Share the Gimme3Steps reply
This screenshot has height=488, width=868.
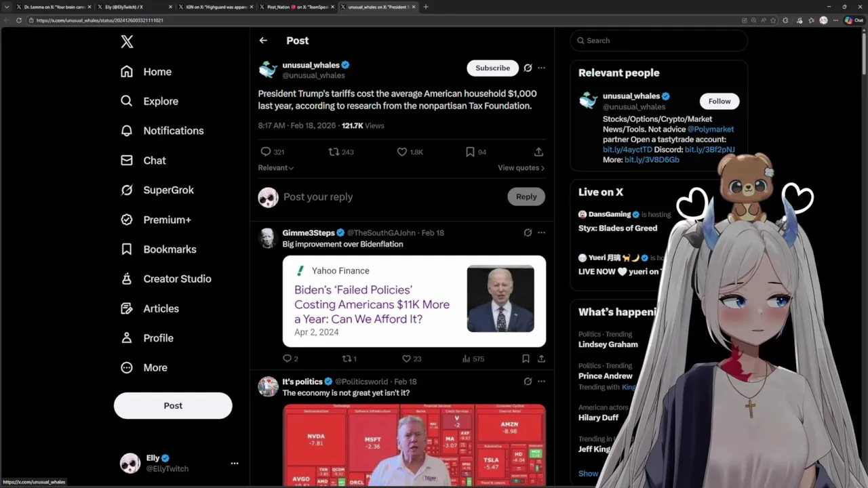[541, 359]
